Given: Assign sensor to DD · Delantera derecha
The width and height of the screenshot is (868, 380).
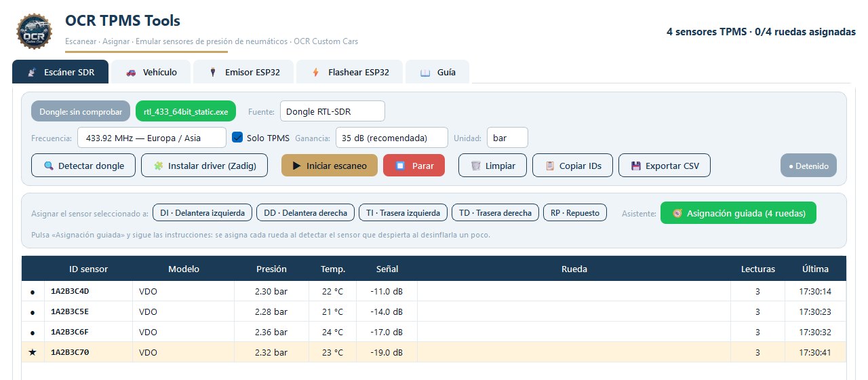Looking at the screenshot, I should (x=305, y=213).
